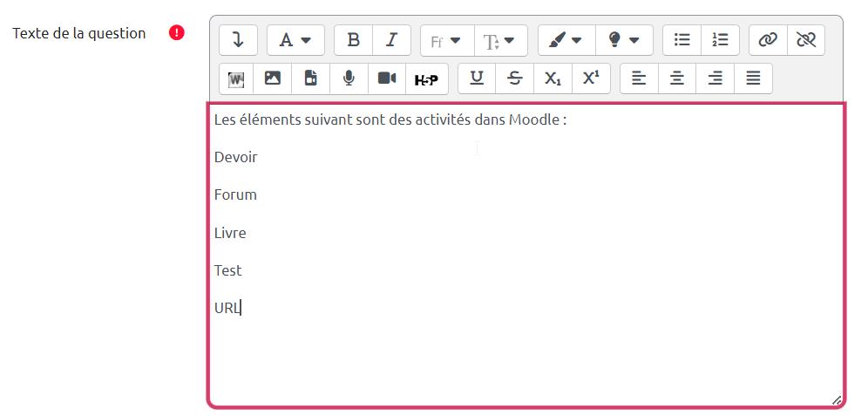
Task: Open the text color picker
Action: (566, 40)
